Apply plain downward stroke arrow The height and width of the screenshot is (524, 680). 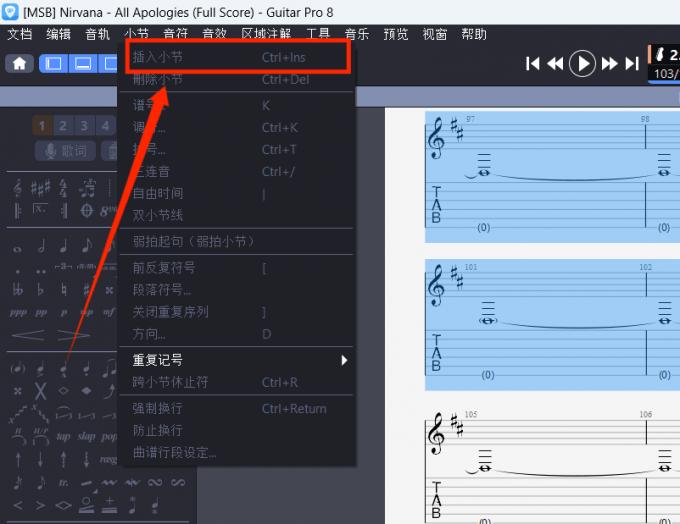click(x=40, y=459)
